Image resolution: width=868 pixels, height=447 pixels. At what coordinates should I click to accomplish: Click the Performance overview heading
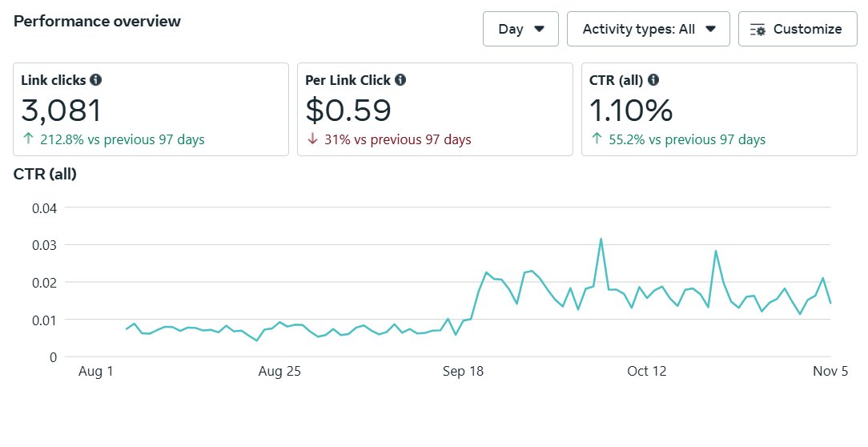click(97, 21)
